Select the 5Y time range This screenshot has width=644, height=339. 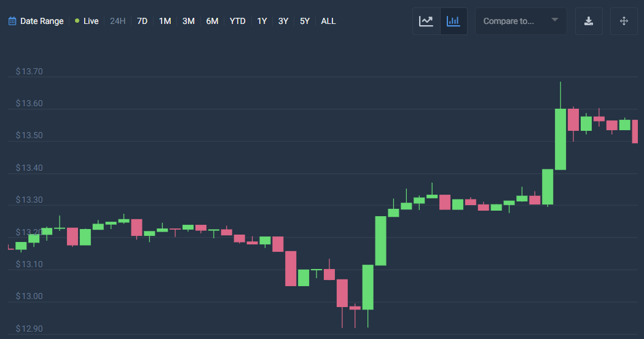point(304,21)
